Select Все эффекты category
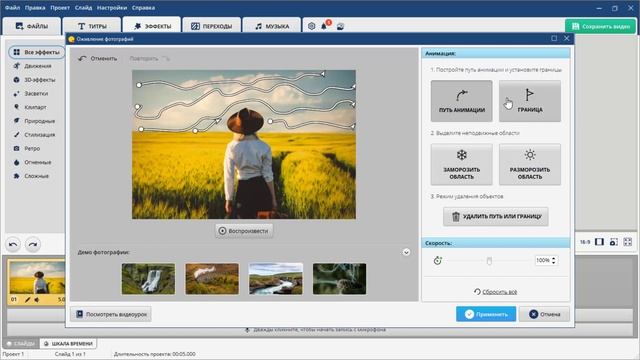640x360 pixels. coord(36,52)
